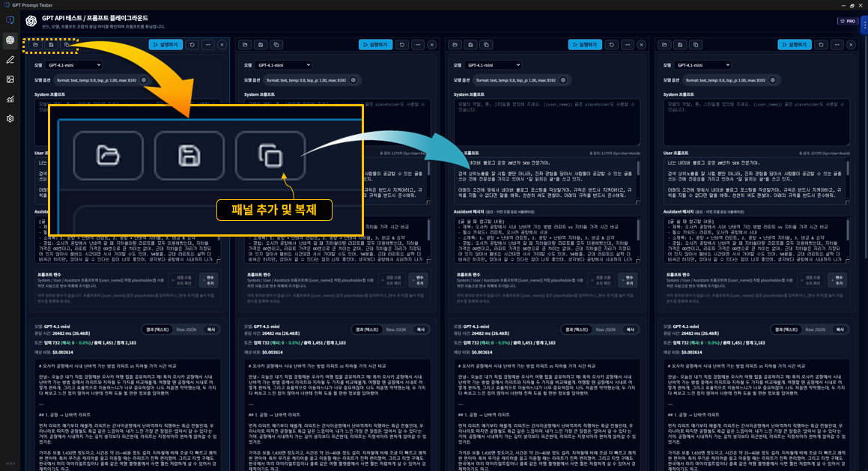Click the reset arrow icon in second panel

(x=402, y=45)
